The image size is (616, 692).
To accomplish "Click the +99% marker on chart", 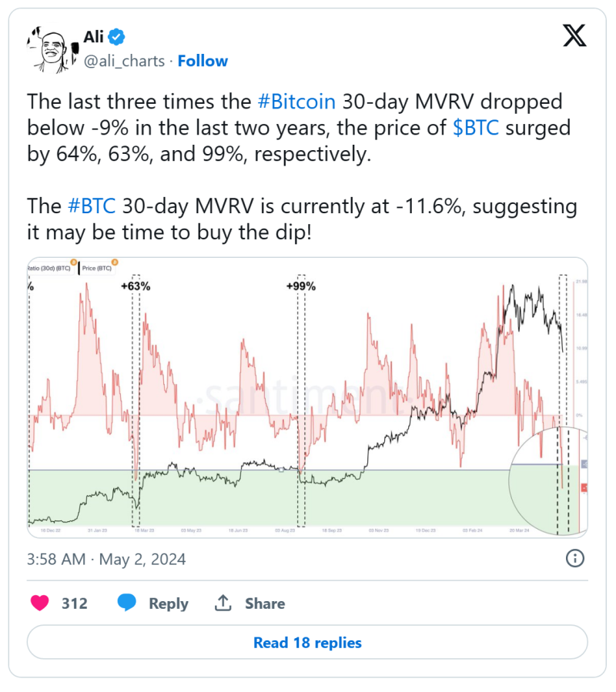I will (x=301, y=286).
